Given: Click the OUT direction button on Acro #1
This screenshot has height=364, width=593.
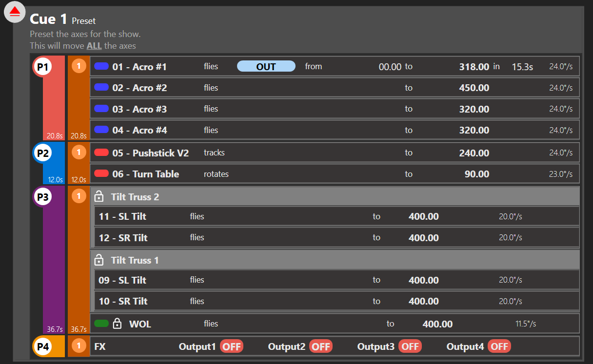Looking at the screenshot, I should pyautogui.click(x=266, y=66).
